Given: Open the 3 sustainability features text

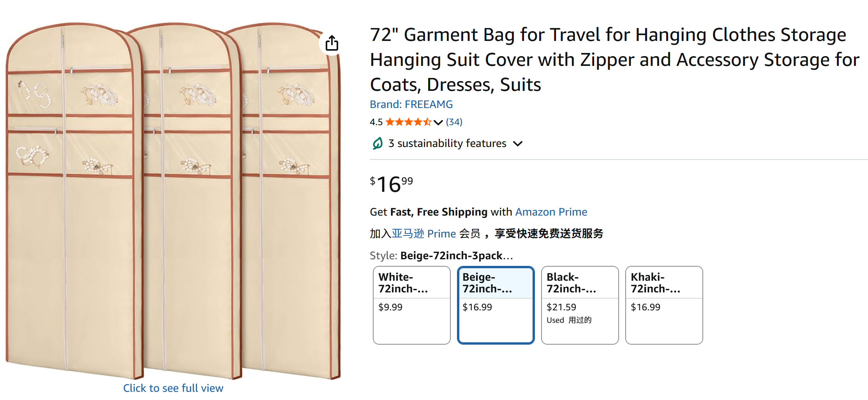Looking at the screenshot, I should coord(447,143).
